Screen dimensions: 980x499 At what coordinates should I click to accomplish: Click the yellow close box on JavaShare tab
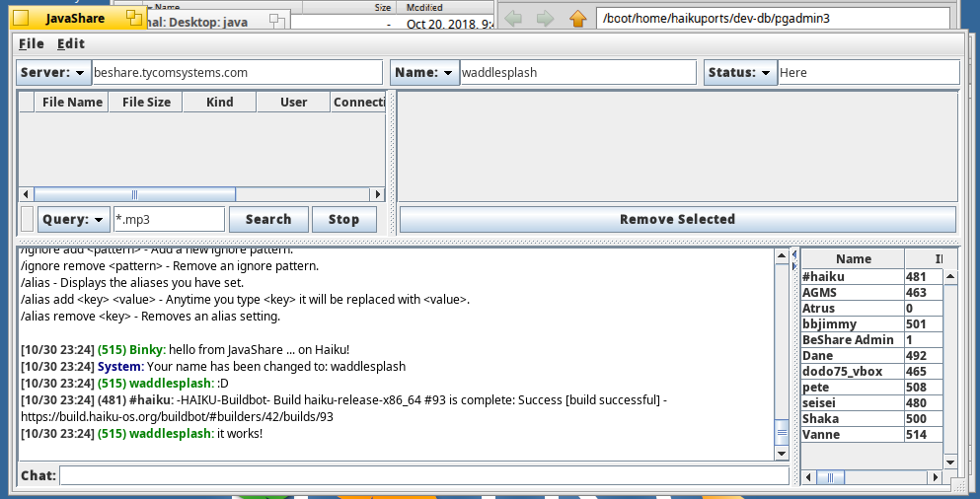point(21,18)
